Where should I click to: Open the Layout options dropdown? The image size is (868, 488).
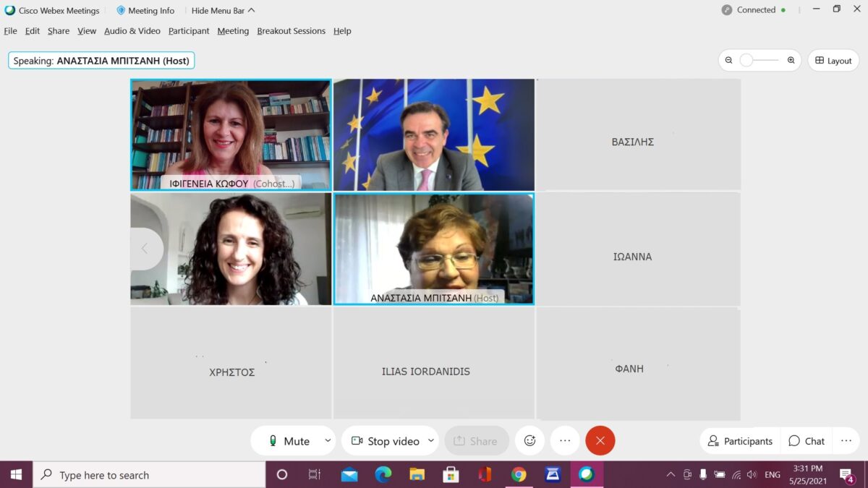(833, 61)
